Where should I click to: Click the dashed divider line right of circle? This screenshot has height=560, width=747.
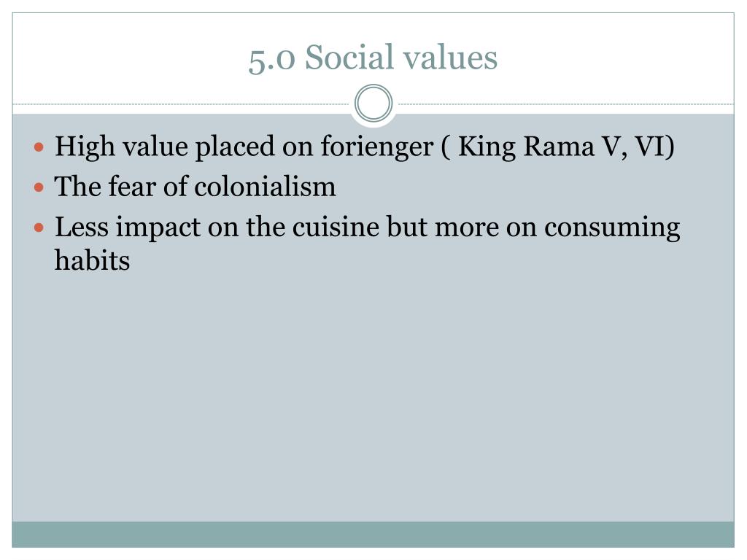pos(564,104)
